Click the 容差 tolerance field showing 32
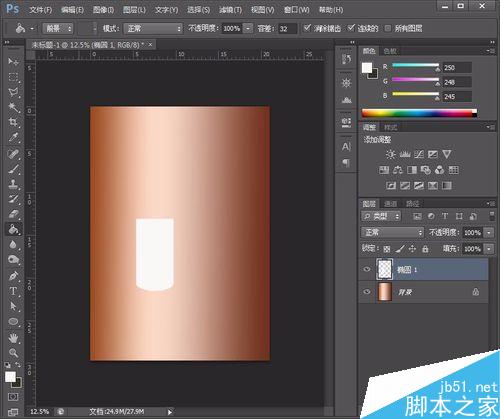This screenshot has width=500, height=419. pos(288,29)
